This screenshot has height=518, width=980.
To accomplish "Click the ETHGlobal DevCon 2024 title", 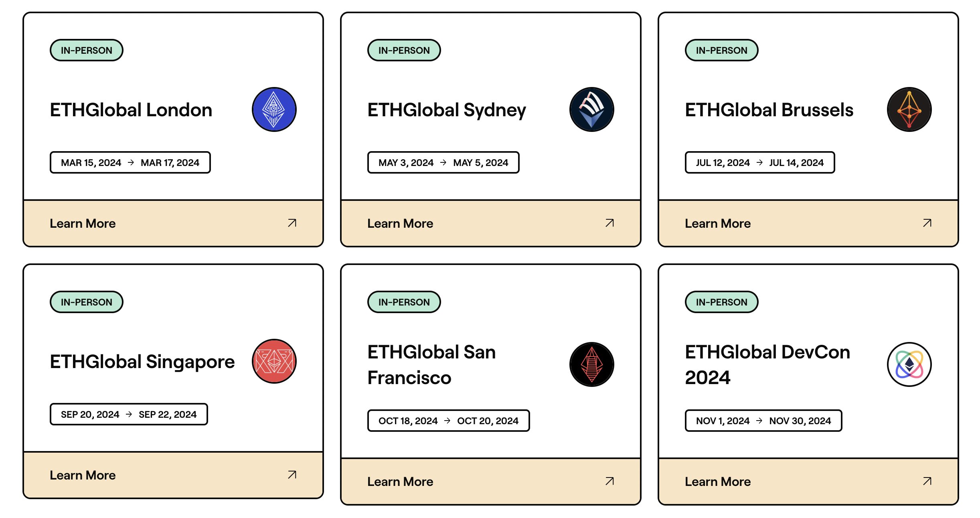I will point(767,364).
